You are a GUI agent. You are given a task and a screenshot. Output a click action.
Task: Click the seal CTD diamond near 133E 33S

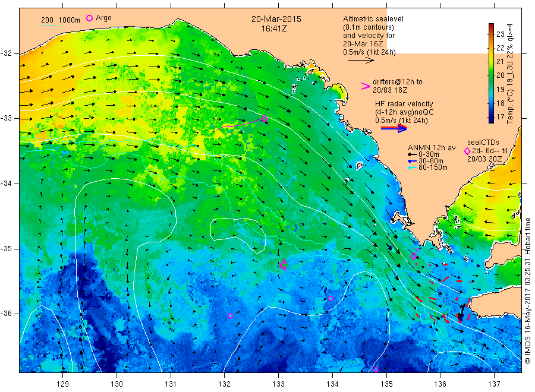pos(264,119)
